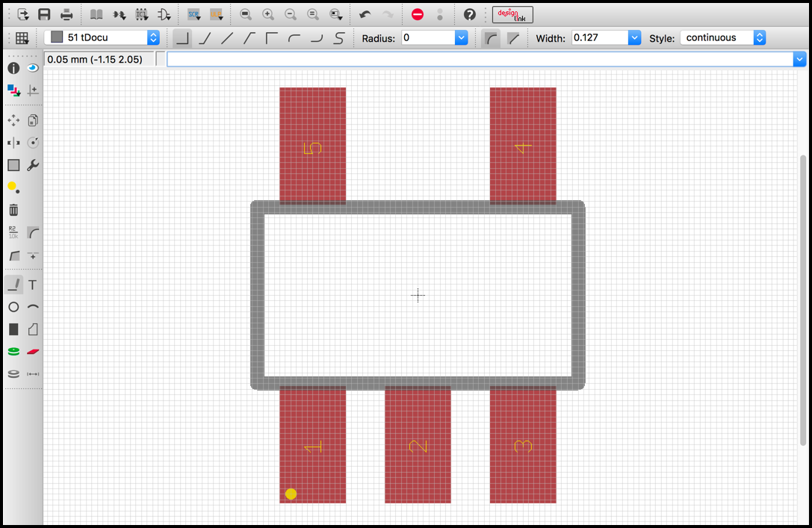The image size is (812, 528).
Task: Click SMD pad number 5
Action: pyautogui.click(x=313, y=145)
